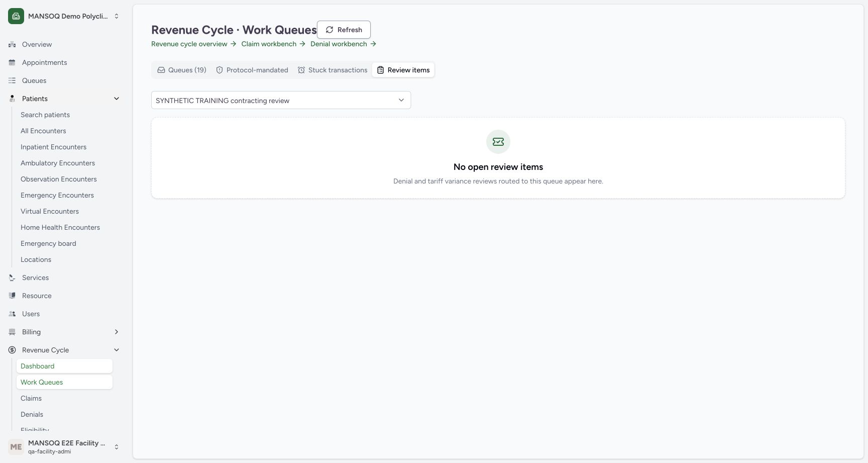Open the user account switcher
868x463 pixels.
pyautogui.click(x=64, y=447)
